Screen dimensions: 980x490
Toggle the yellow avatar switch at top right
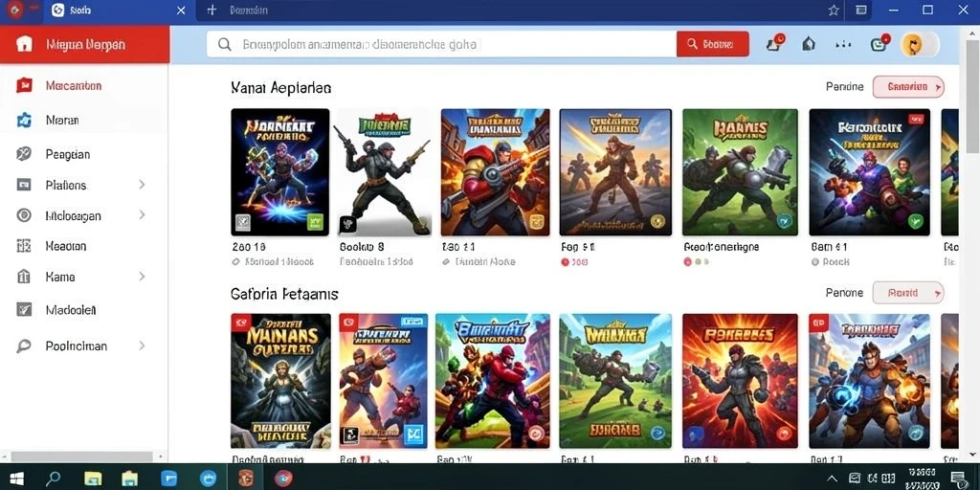pos(920,44)
